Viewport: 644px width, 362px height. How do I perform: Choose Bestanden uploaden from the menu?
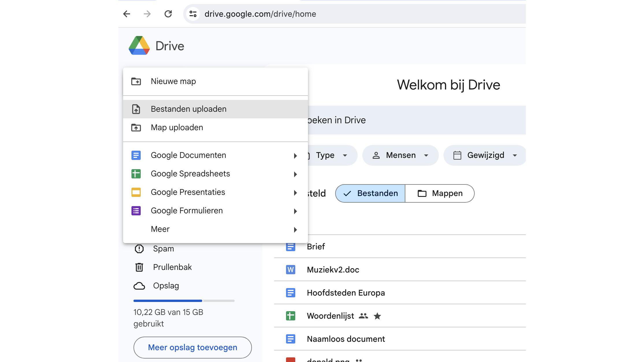coord(188,109)
